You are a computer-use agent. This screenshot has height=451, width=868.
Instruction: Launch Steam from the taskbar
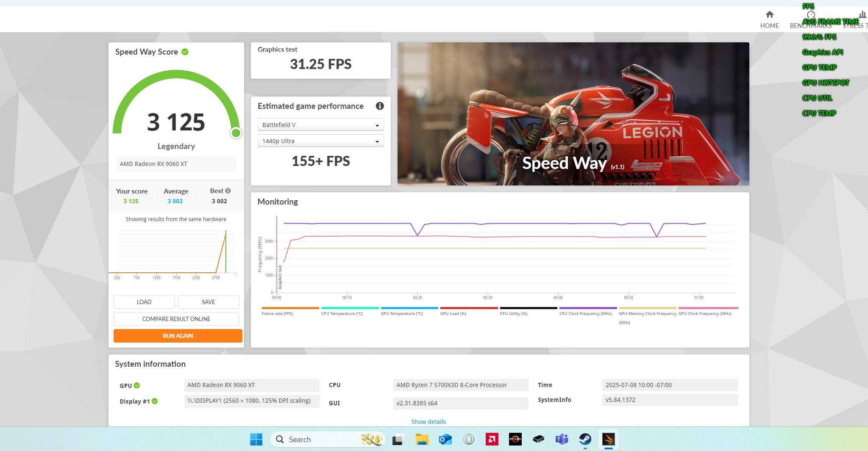coord(585,439)
